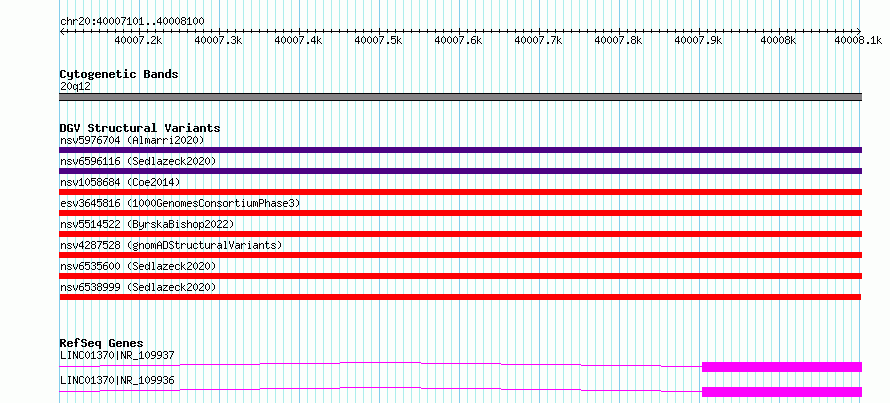Select the gray 20q12 cytogenetic band bar
This screenshot has height=403, width=890.
tap(461, 97)
